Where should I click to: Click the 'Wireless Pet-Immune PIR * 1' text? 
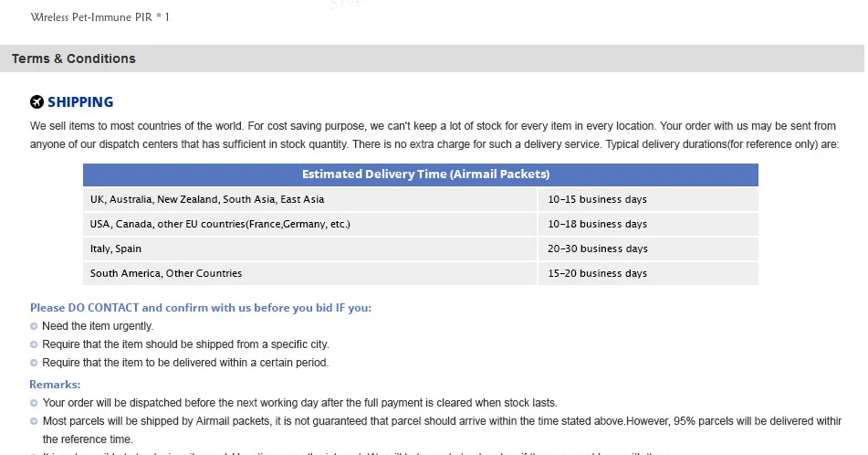coord(100,17)
